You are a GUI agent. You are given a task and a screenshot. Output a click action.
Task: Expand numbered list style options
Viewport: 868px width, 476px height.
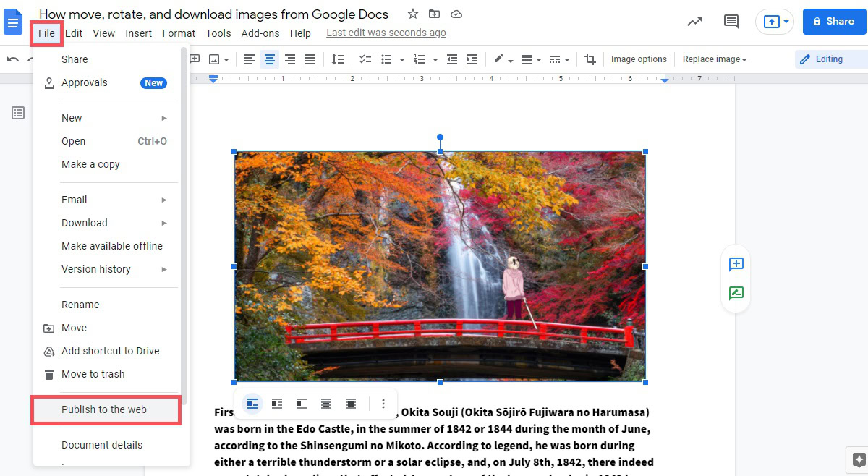[435, 59]
